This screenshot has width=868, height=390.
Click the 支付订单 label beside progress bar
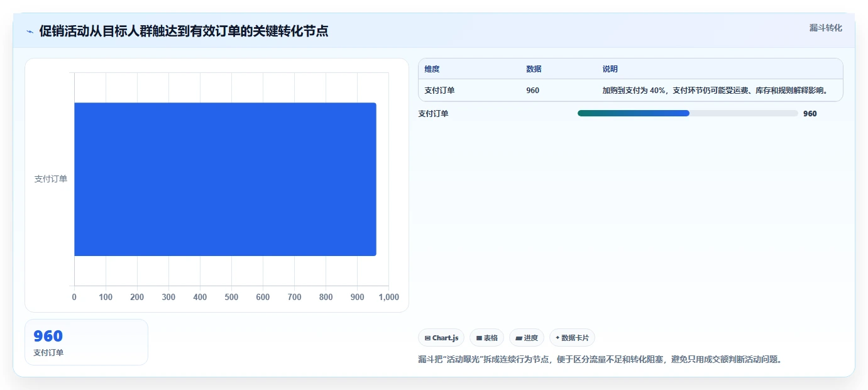(x=433, y=114)
